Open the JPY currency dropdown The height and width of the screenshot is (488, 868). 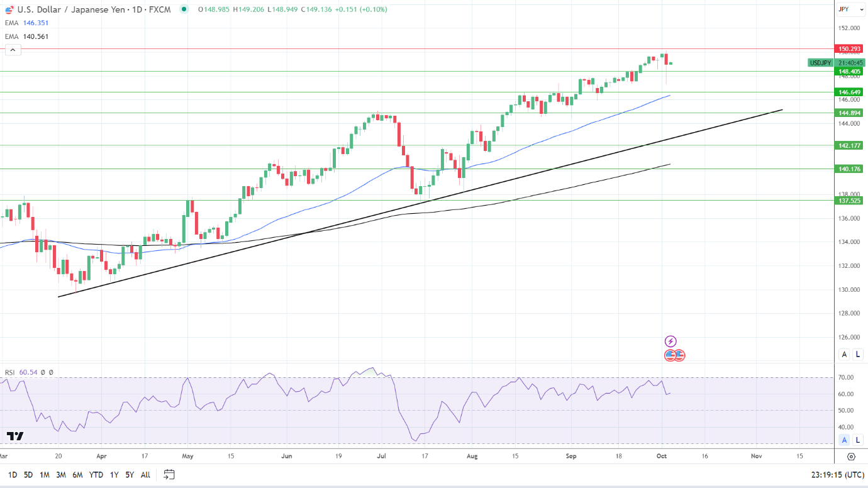pyautogui.click(x=851, y=9)
